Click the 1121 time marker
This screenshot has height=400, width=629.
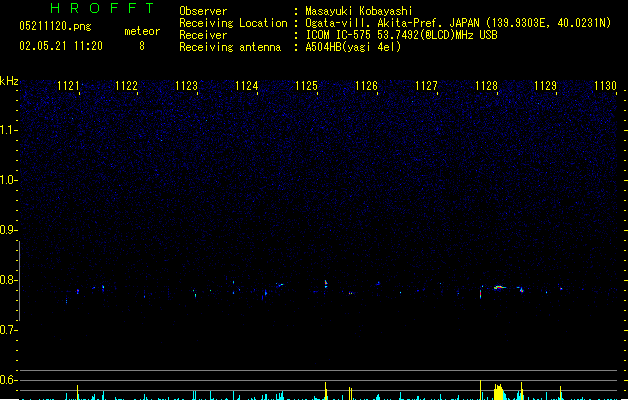(68, 86)
